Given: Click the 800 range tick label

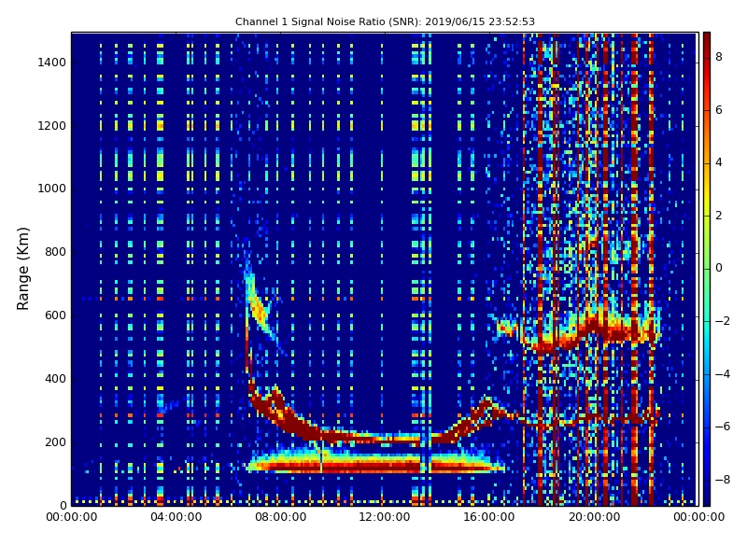Looking at the screenshot, I should click(55, 252).
